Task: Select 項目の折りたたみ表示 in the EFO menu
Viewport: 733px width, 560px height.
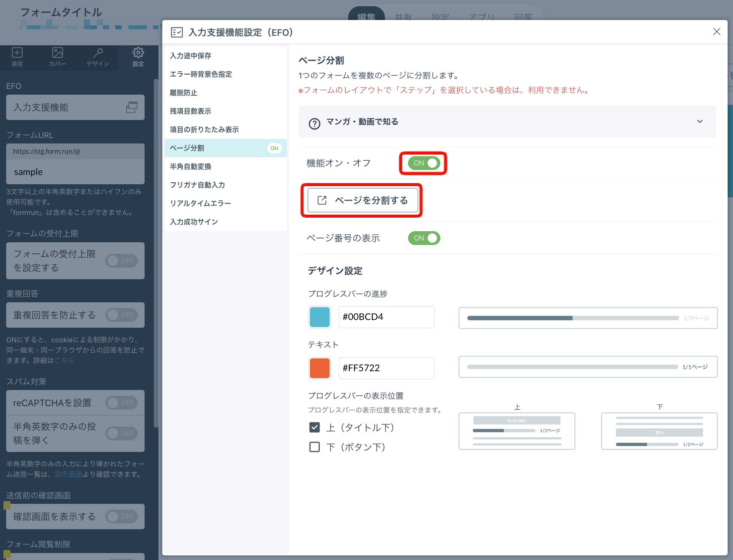Action: tap(225, 130)
